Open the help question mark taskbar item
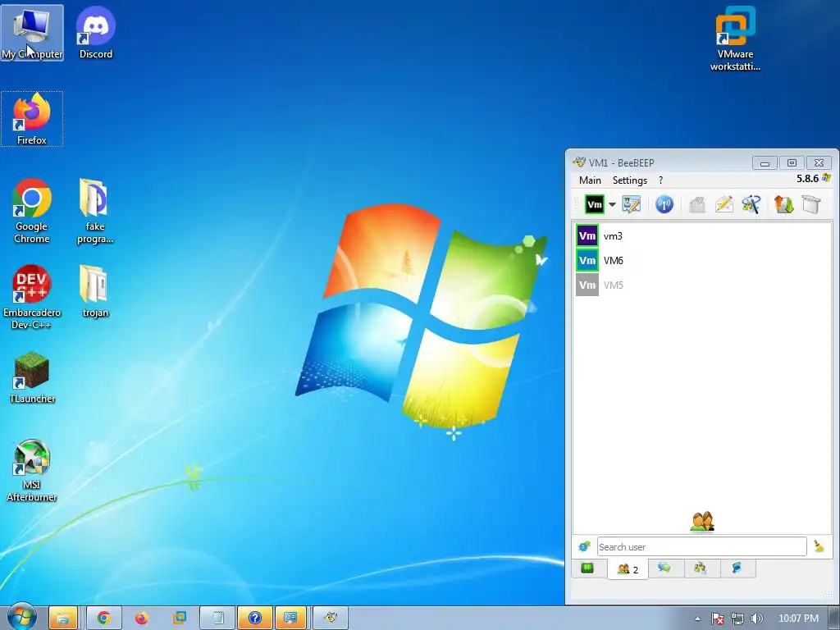Viewport: 840px width, 630px height. [255, 619]
